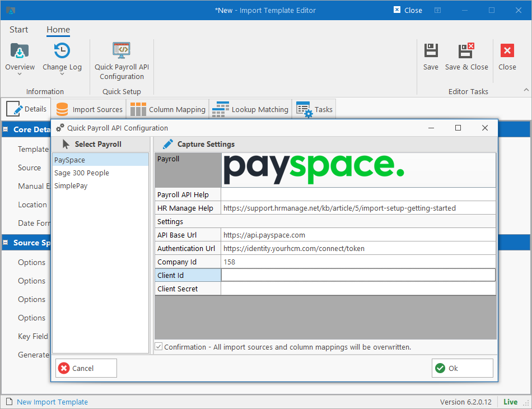Click the Version 6.2.0.12 status text
The width and height of the screenshot is (532, 409).
pyautogui.click(x=465, y=402)
